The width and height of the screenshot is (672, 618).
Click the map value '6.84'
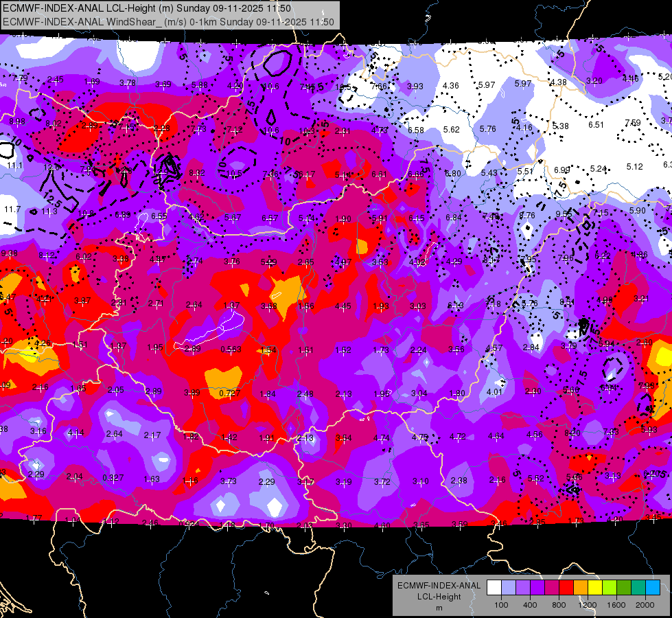pos(454,218)
